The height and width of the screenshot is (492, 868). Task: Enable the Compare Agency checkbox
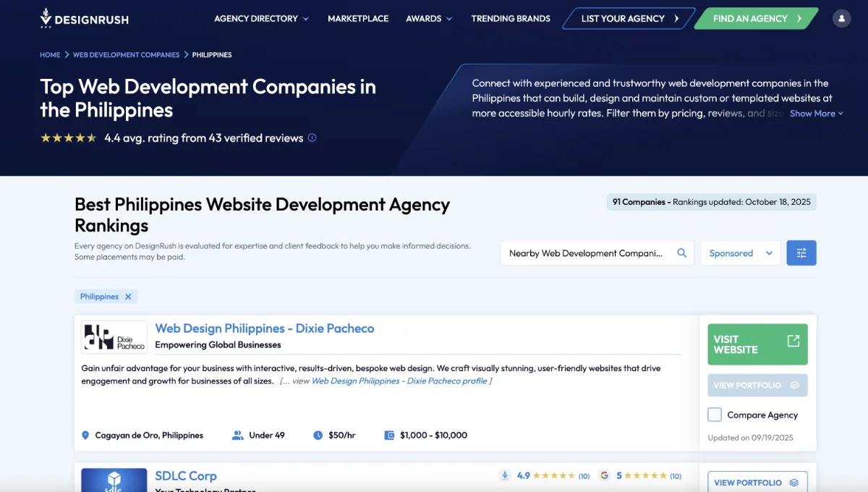coord(715,415)
